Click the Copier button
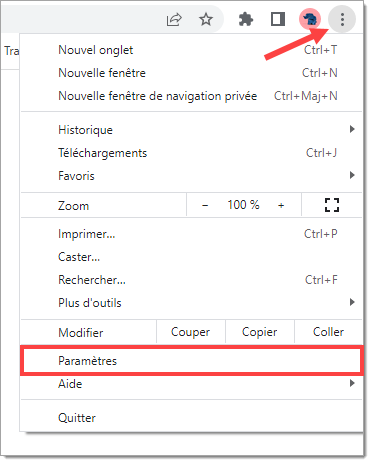This screenshot has height=463, width=371. click(260, 332)
